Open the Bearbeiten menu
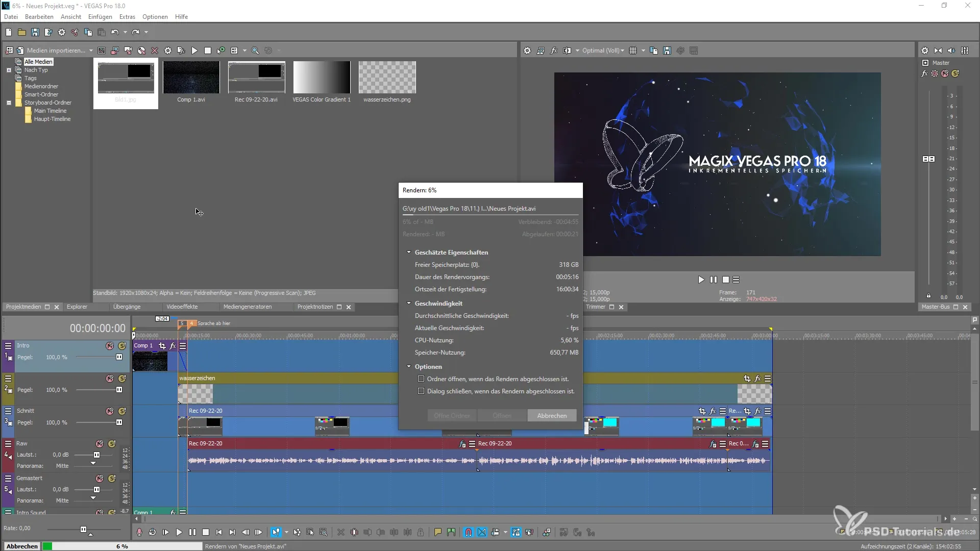Image resolution: width=980 pixels, height=551 pixels. click(x=39, y=17)
